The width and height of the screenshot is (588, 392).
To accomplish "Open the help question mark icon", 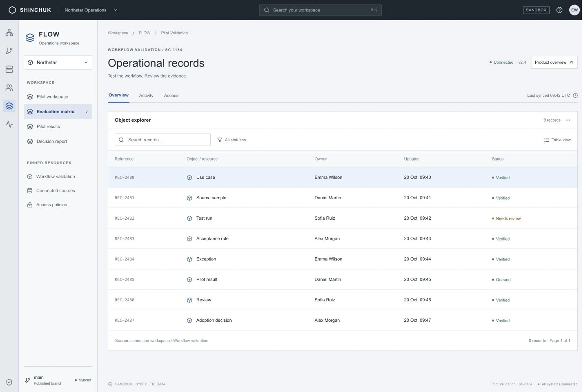I will pyautogui.click(x=559, y=10).
